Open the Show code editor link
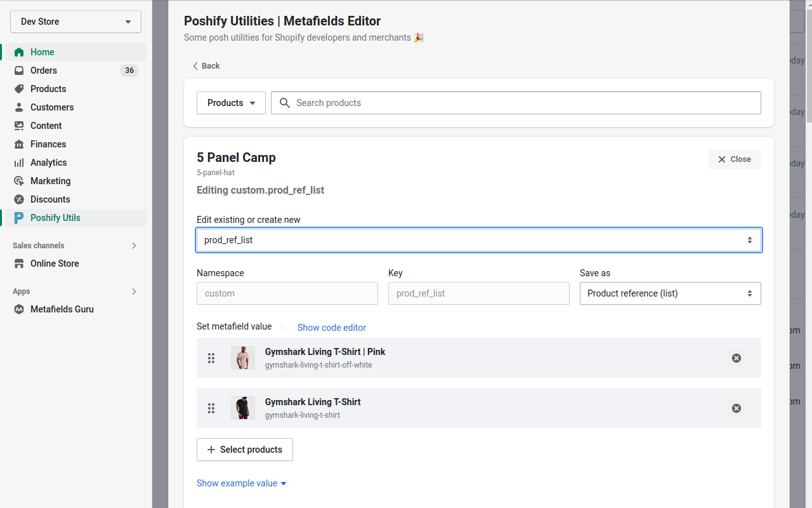Screen dimensions: 812x508 331,327
